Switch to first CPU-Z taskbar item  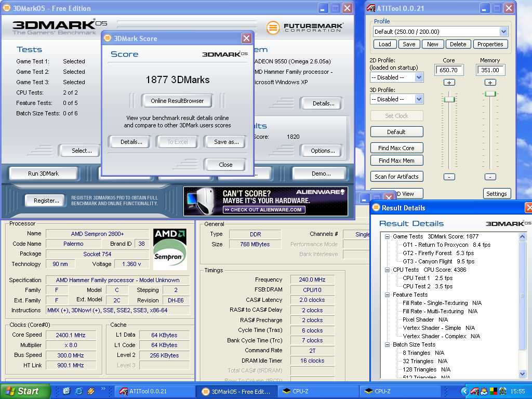318,391
